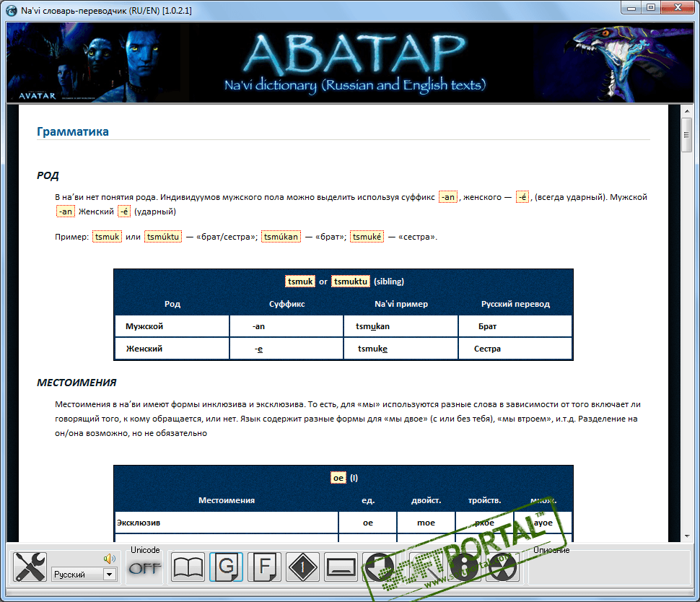Click the Na'vi пример column header

coord(401,304)
